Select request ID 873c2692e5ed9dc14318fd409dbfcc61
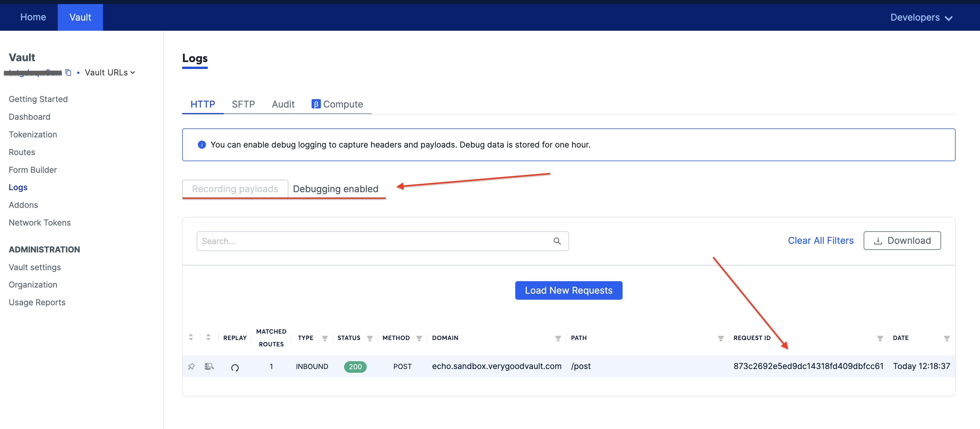Viewport: 980px width, 429px height. point(808,366)
